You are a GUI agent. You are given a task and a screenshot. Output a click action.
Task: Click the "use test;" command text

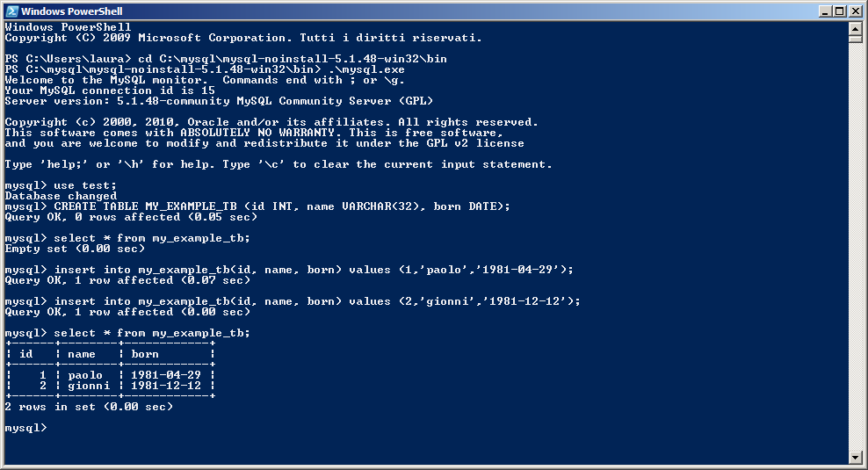85,185
